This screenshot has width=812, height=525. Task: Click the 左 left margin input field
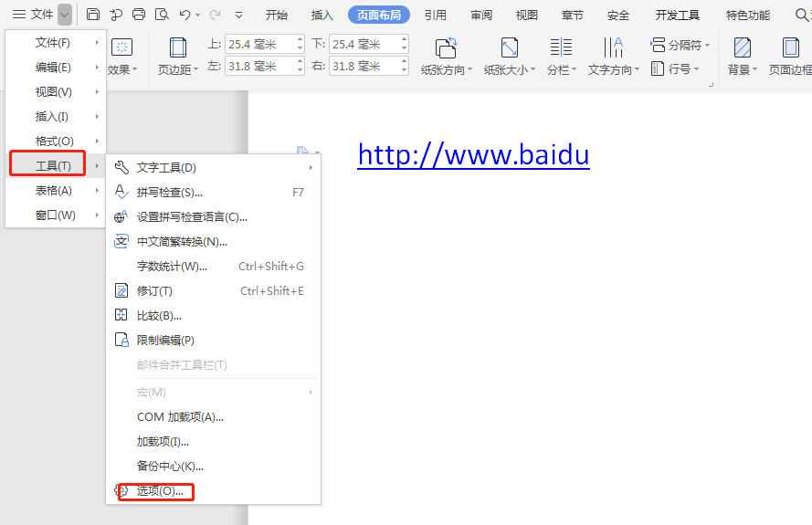(261, 66)
